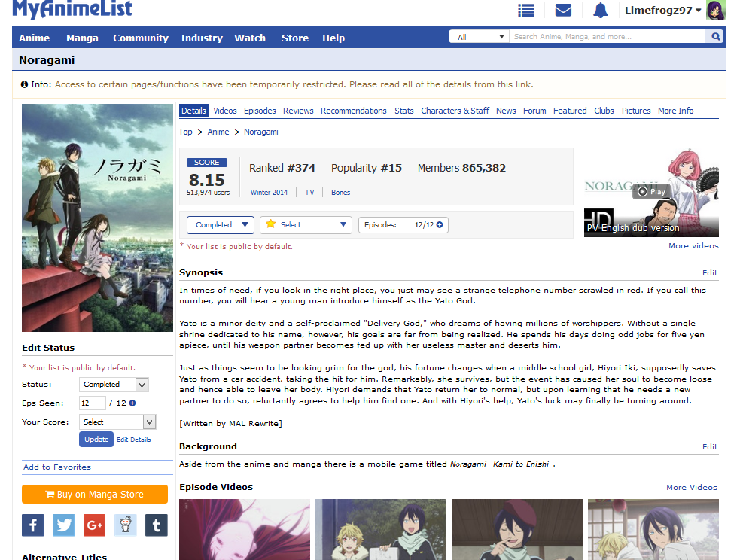
Task: Open messages envelope icon
Action: pos(563,11)
